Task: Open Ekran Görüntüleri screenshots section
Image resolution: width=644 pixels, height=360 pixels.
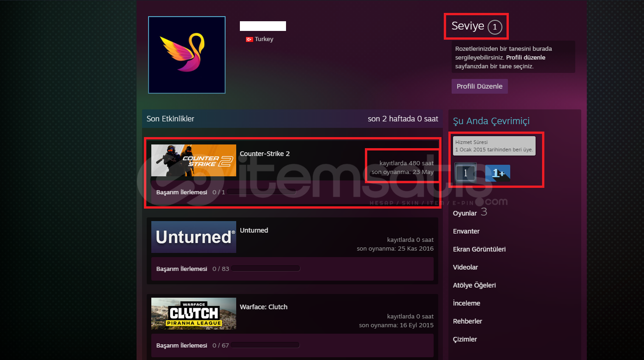Action: [x=479, y=249]
